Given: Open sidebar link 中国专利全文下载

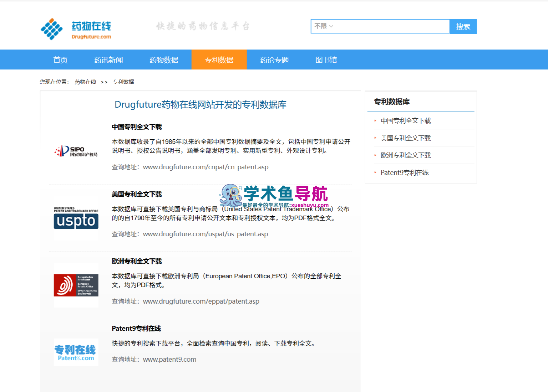Looking at the screenshot, I should coord(406,121).
